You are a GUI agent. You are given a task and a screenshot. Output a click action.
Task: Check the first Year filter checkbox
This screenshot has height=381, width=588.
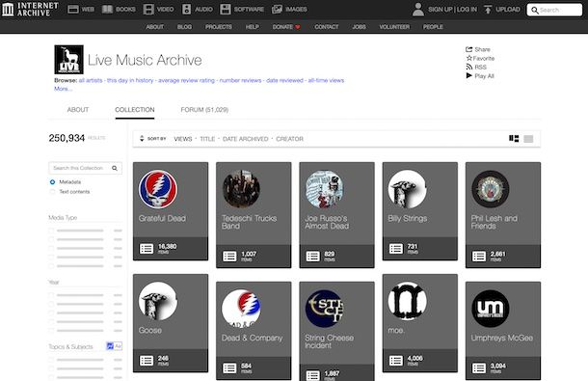coord(51,295)
